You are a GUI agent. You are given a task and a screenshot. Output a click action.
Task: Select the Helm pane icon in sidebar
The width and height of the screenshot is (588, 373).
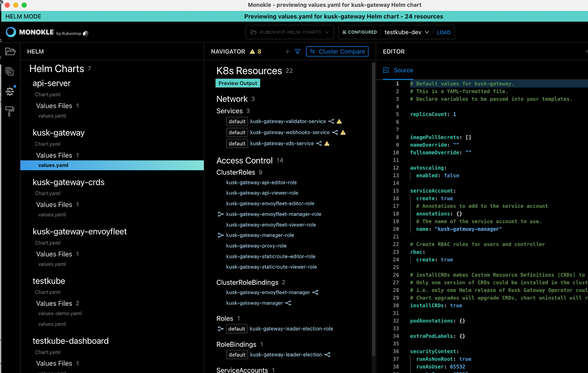tap(10, 91)
